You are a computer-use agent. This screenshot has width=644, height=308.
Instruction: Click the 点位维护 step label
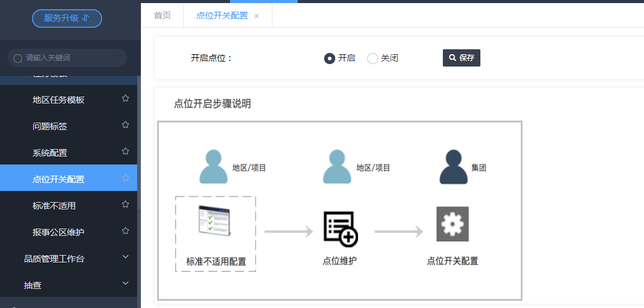[x=340, y=261]
